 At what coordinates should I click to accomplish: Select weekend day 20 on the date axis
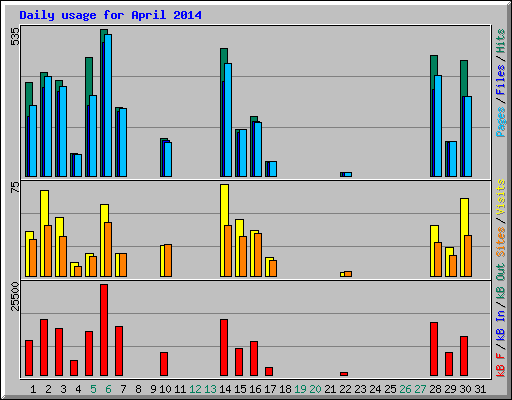click(315, 389)
